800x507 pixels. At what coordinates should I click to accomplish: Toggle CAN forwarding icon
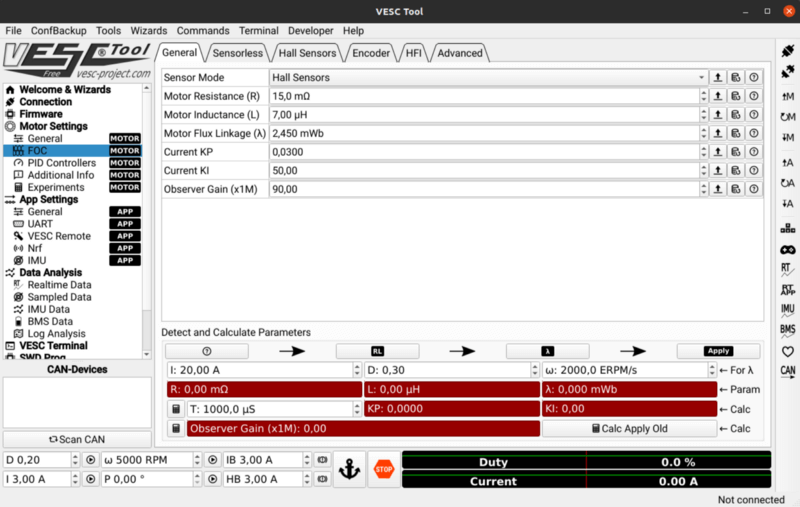coord(787,371)
